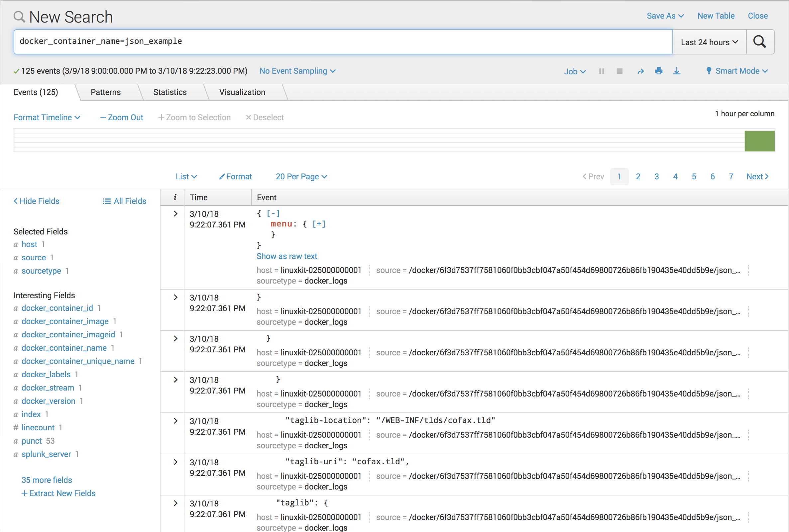Open Smart Mode lightbulb menu
Image resolution: width=789 pixels, height=532 pixels.
pyautogui.click(x=737, y=71)
